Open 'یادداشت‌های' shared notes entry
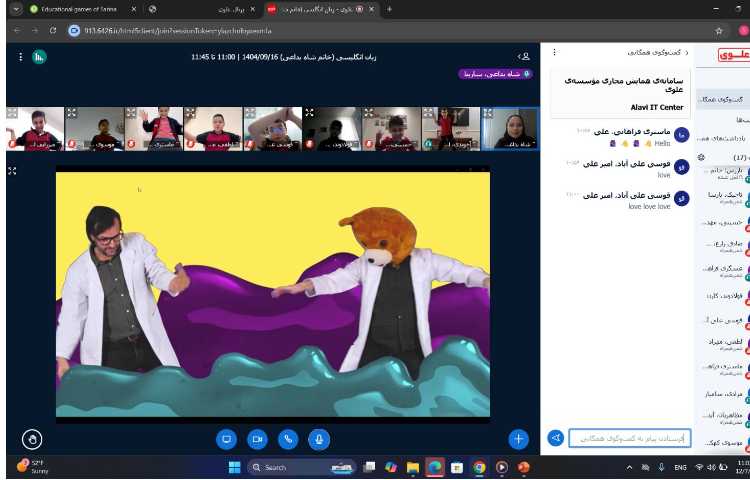Screen dimensions: 750x480 (723, 138)
